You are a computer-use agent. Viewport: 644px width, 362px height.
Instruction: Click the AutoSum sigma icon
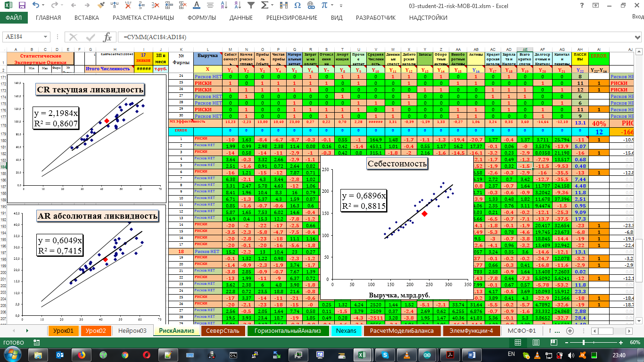(x=265, y=6)
